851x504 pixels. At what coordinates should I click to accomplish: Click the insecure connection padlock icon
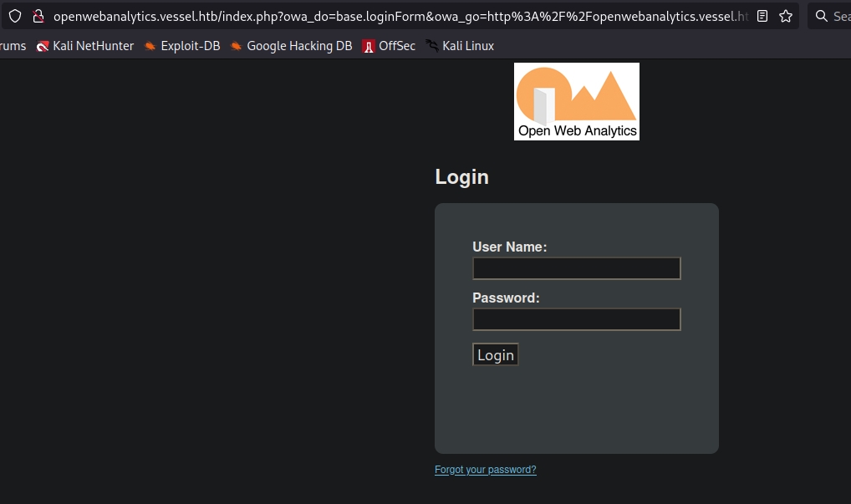click(x=37, y=16)
